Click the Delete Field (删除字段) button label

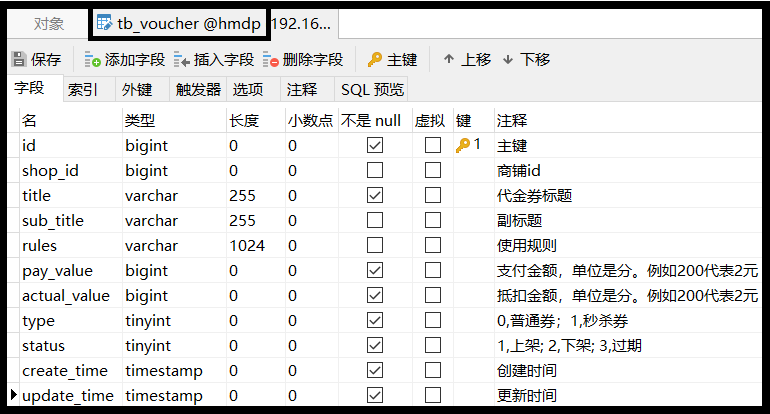point(313,60)
